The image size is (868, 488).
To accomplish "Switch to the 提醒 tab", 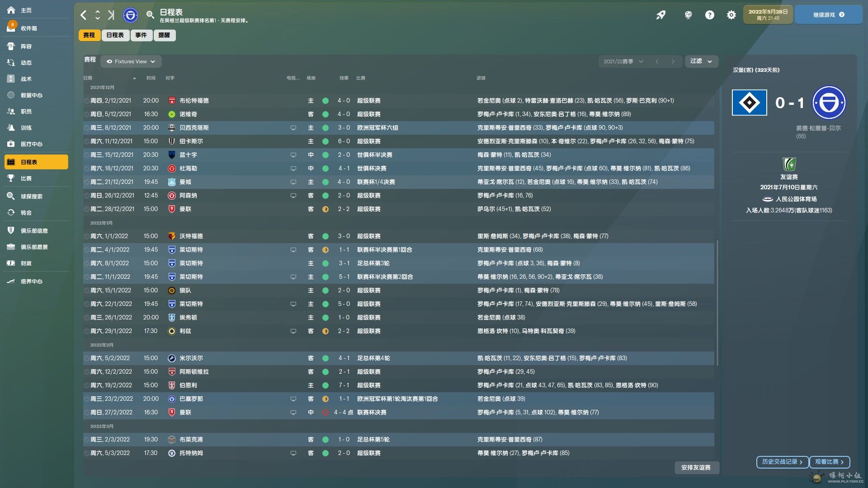I will tap(164, 35).
